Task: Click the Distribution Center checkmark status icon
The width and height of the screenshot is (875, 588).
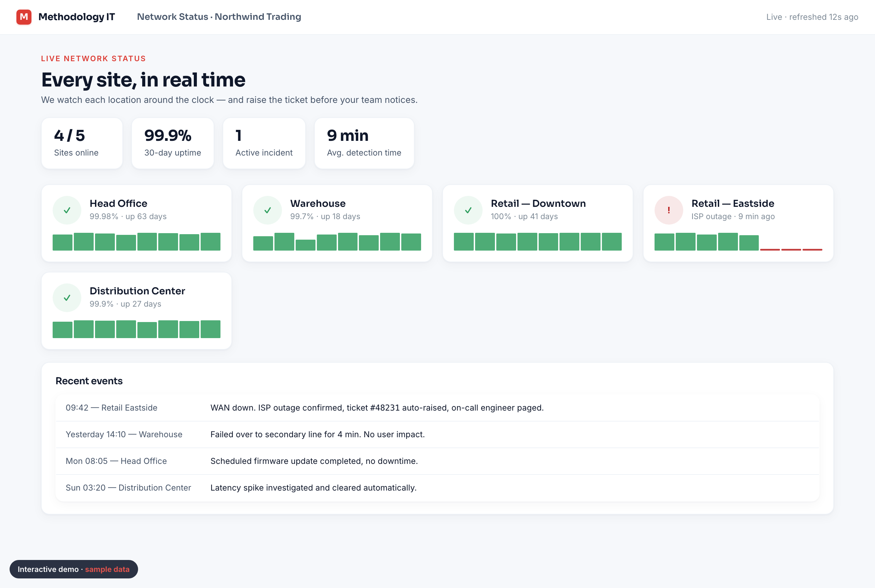Action: (x=67, y=298)
